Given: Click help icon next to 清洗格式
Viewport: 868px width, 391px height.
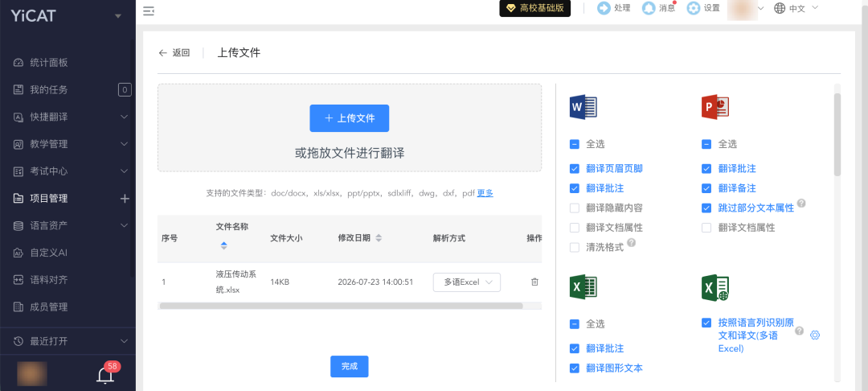Looking at the screenshot, I should [631, 243].
